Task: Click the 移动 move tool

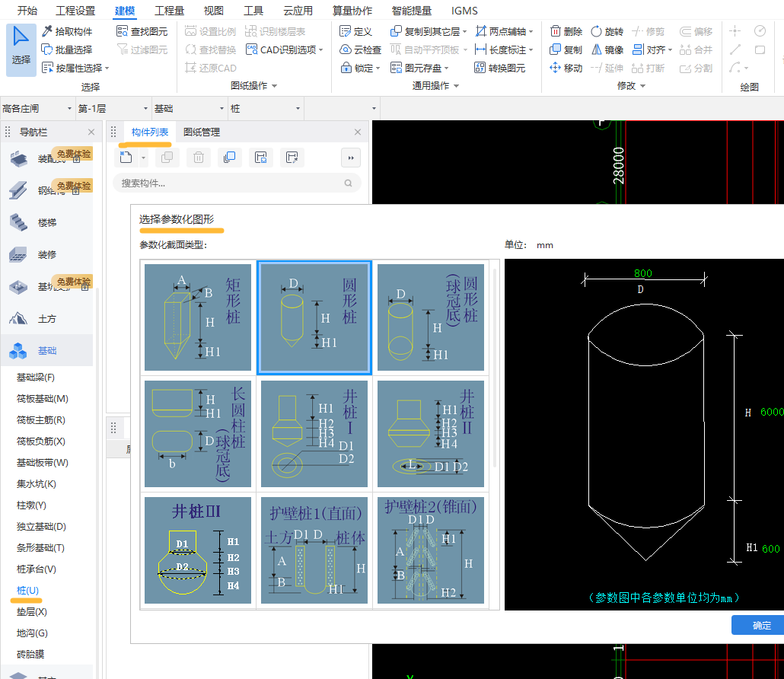Action: 566,68
